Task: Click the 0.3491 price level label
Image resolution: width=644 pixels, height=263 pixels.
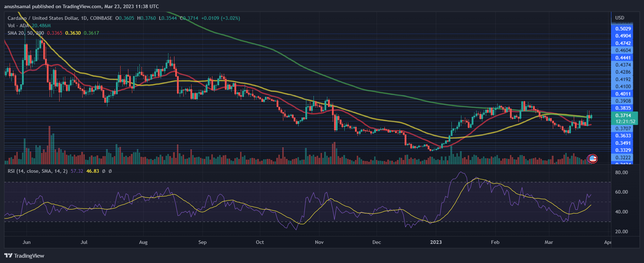Action: point(623,143)
